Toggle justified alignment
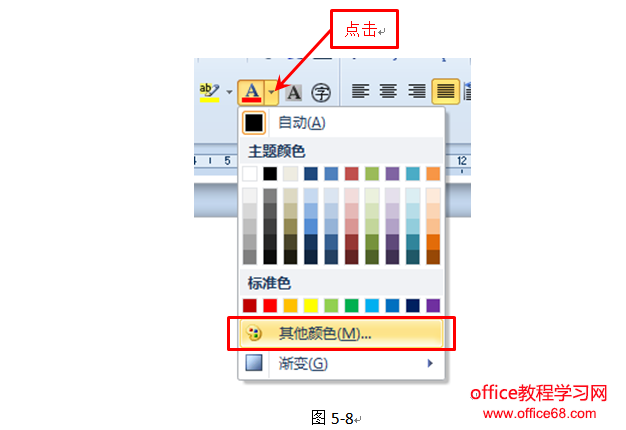Screen dimensions: 626x430 coord(446,91)
